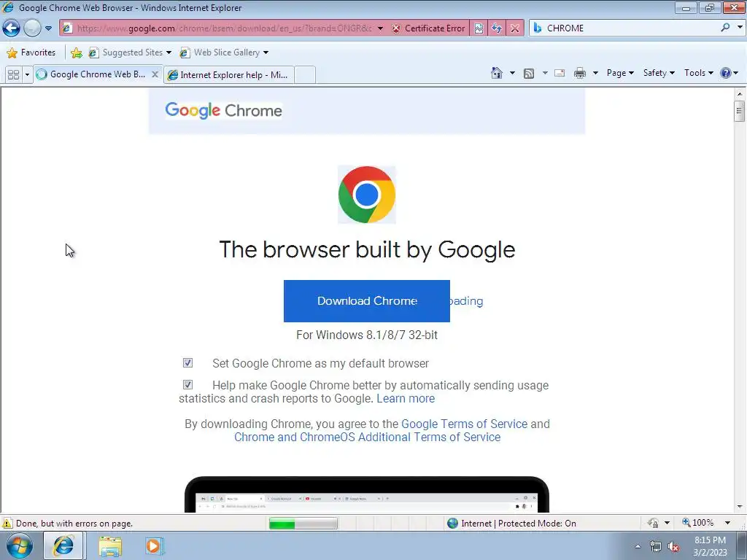Image resolution: width=747 pixels, height=560 pixels.
Task: Click the large Chrome logo image
Action: point(366,194)
